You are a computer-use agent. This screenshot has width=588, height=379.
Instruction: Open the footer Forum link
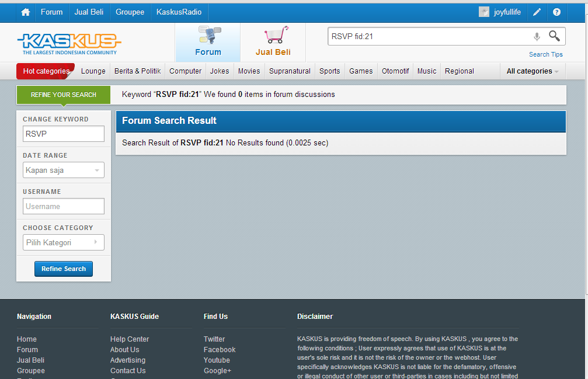(x=27, y=349)
